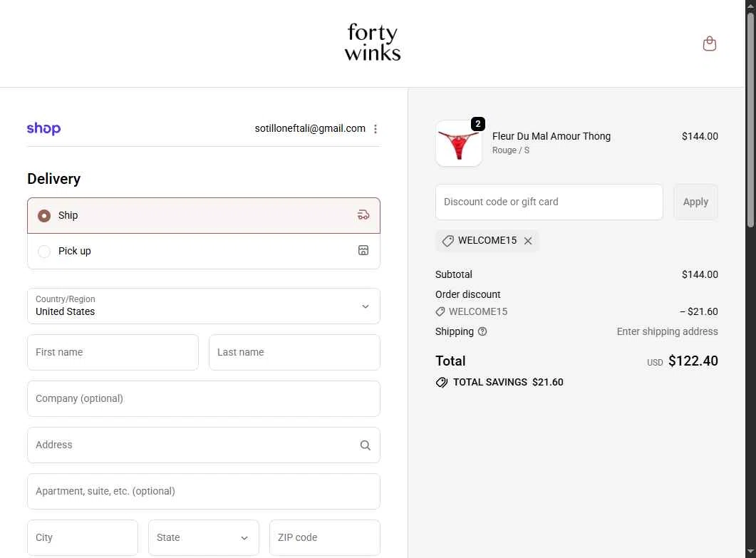Click quantity badge 2 on product image
This screenshot has height=558, width=756.
pos(478,124)
